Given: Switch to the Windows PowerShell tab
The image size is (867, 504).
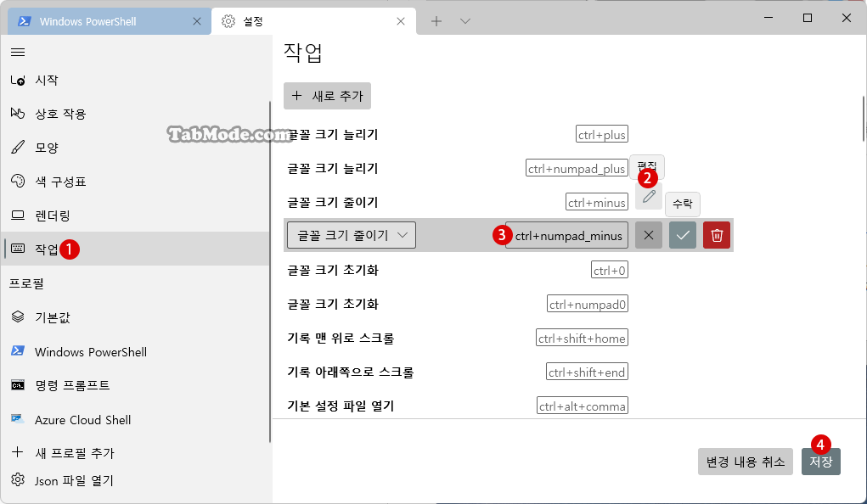Looking at the screenshot, I should (110, 21).
